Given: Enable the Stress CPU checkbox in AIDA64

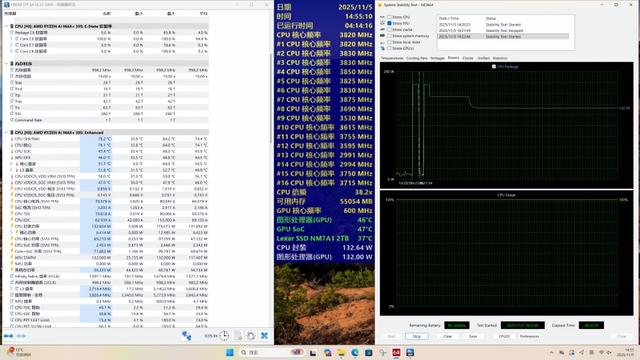Looking at the screenshot, I should (x=389, y=17).
